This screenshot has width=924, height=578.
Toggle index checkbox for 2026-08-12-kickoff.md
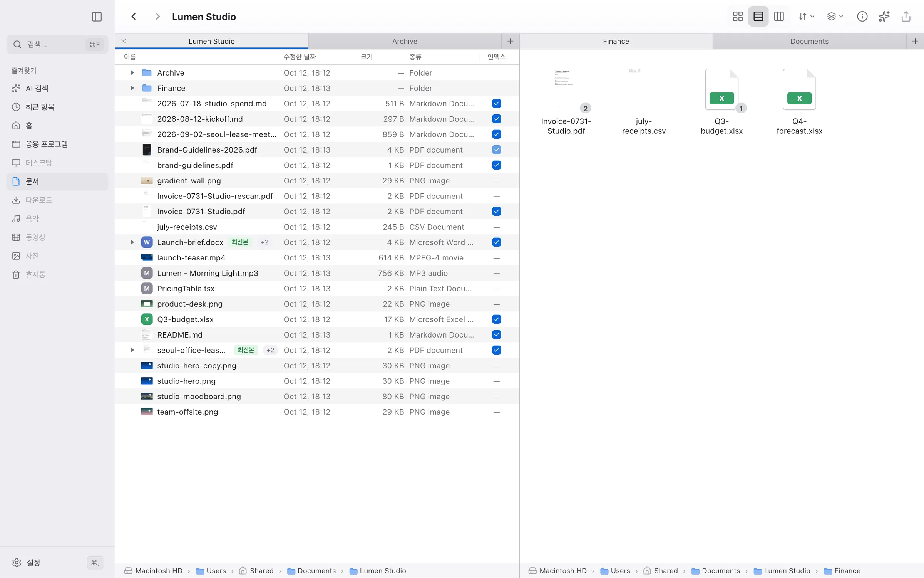497,119
